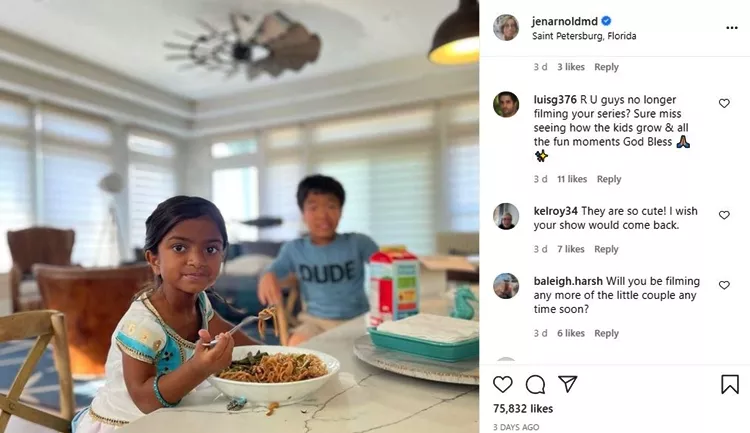Open the jenarnoldmd username link
The image size is (750, 433).
[x=564, y=22]
